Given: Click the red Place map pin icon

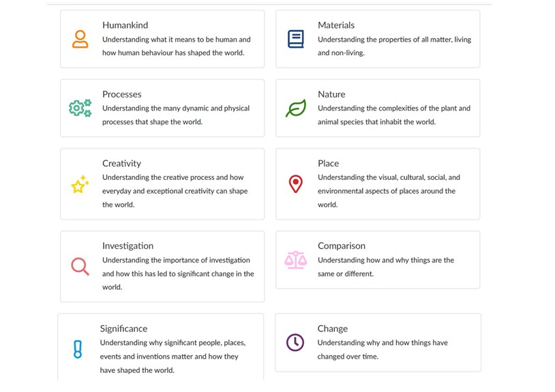Looking at the screenshot, I should tap(295, 184).
